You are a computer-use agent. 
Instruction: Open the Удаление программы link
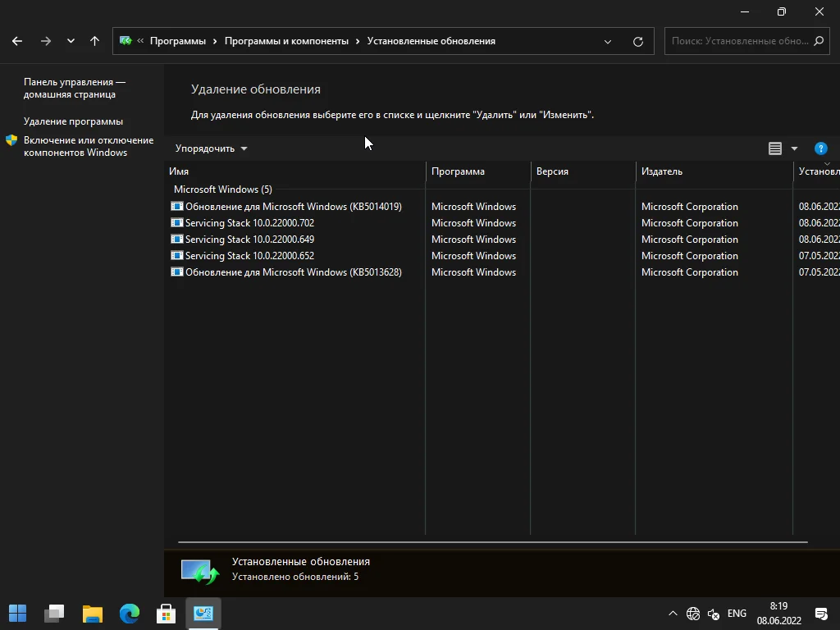point(73,121)
